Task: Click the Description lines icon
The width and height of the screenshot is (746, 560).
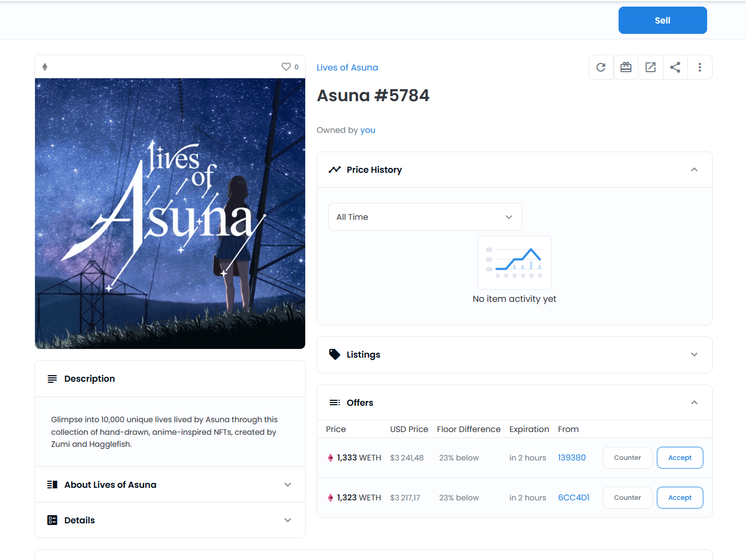Action: [x=52, y=378]
